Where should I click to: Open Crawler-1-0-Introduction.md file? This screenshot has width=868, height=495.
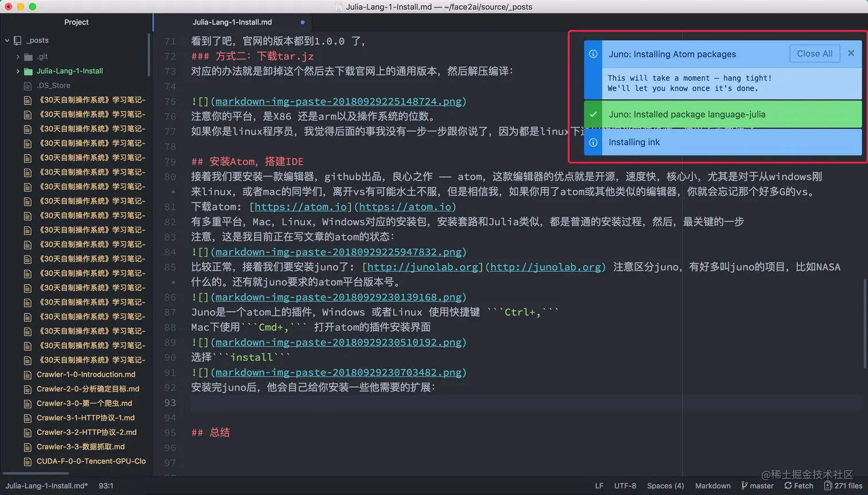click(86, 375)
